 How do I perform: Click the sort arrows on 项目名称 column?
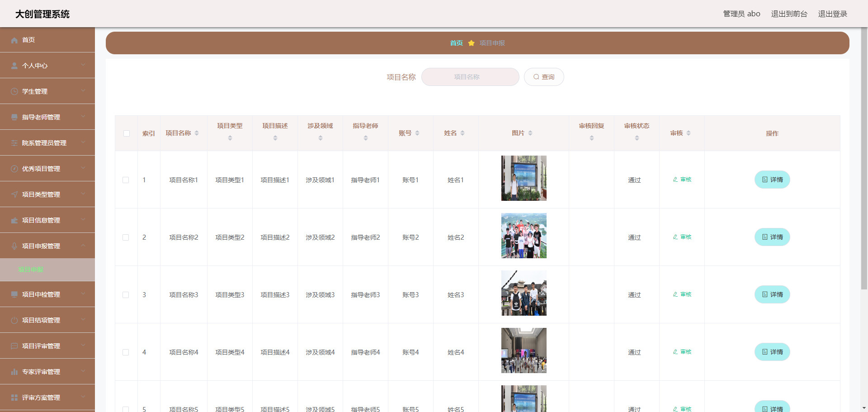[197, 133]
